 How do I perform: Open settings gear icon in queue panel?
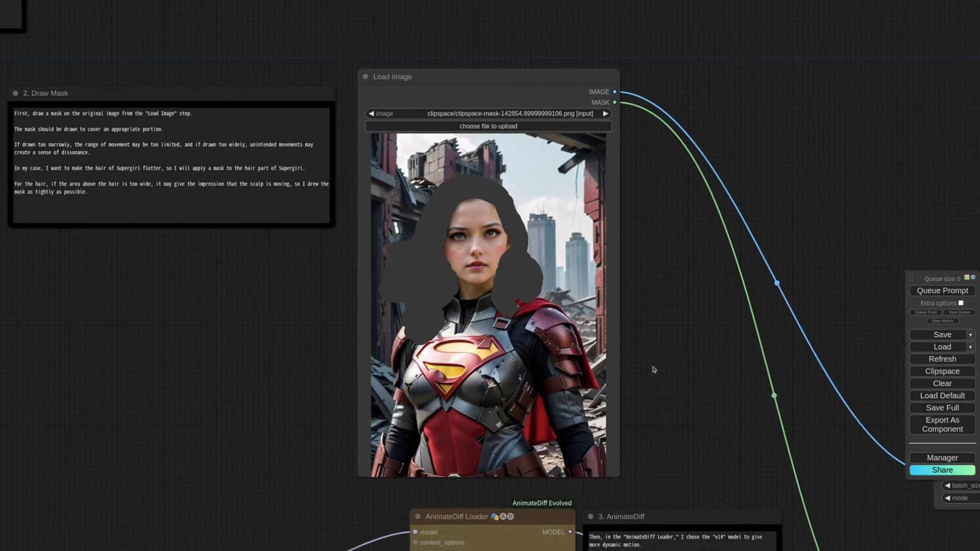point(973,277)
